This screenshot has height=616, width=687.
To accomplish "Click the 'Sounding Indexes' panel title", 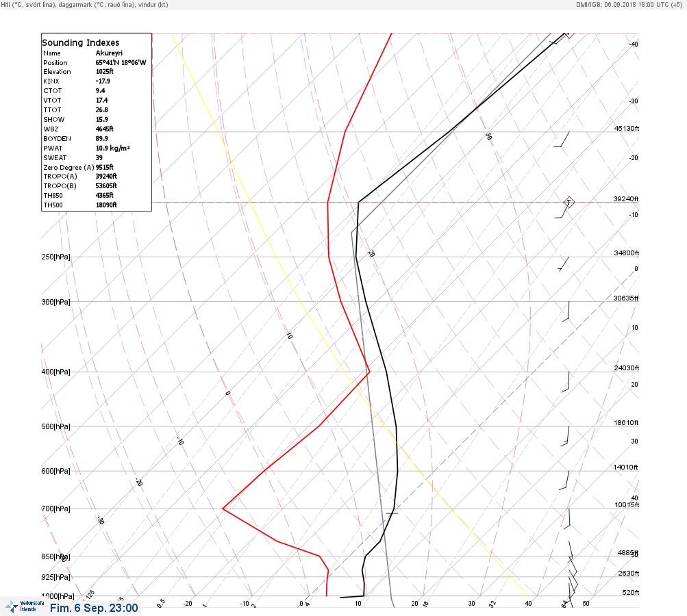I will click(81, 42).
